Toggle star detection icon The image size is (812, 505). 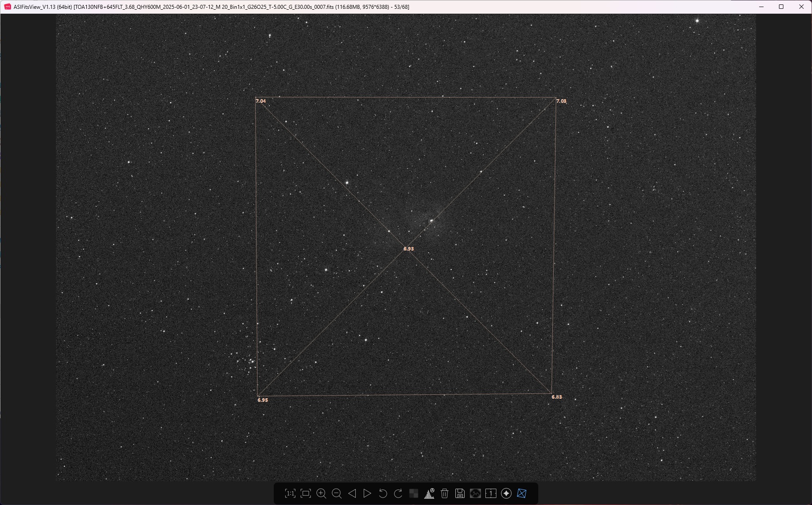tap(506, 494)
